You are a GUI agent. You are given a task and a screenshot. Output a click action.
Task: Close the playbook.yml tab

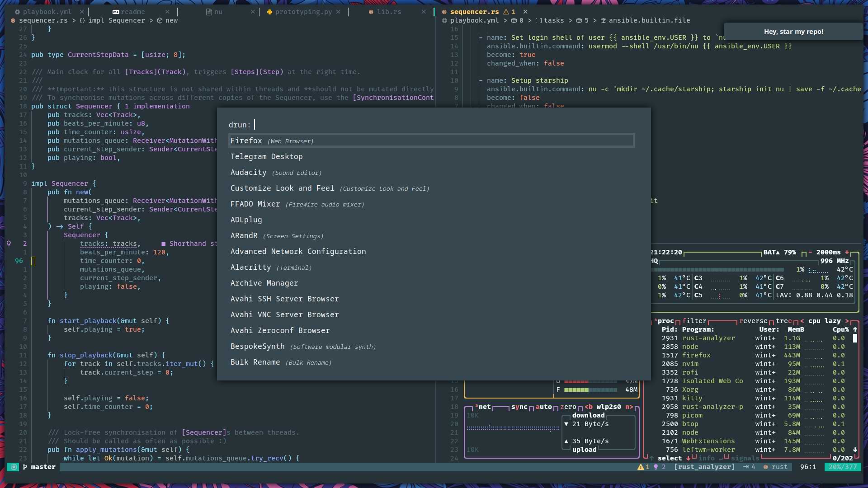click(81, 12)
